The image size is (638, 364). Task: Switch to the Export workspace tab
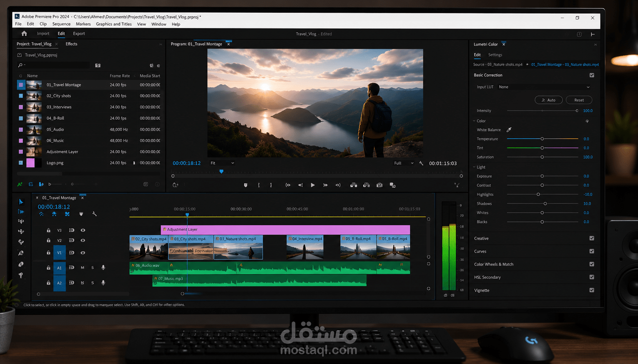click(x=79, y=34)
